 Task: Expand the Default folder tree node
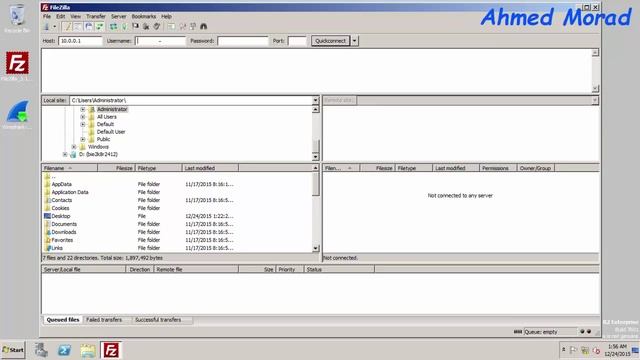[83, 124]
